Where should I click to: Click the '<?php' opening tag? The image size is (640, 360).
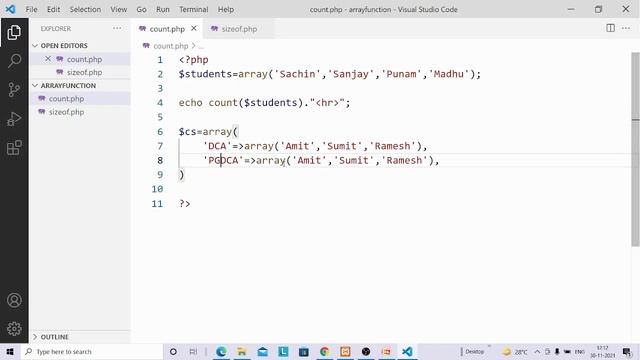point(193,60)
